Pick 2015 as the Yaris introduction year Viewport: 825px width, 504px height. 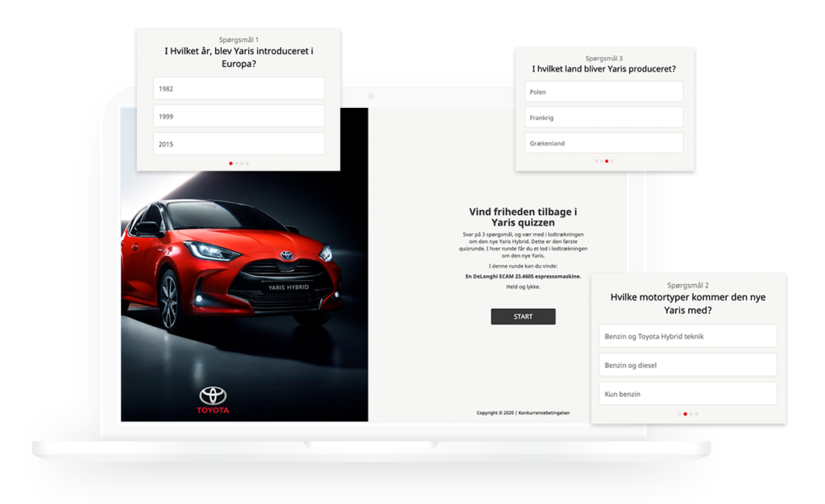(238, 144)
